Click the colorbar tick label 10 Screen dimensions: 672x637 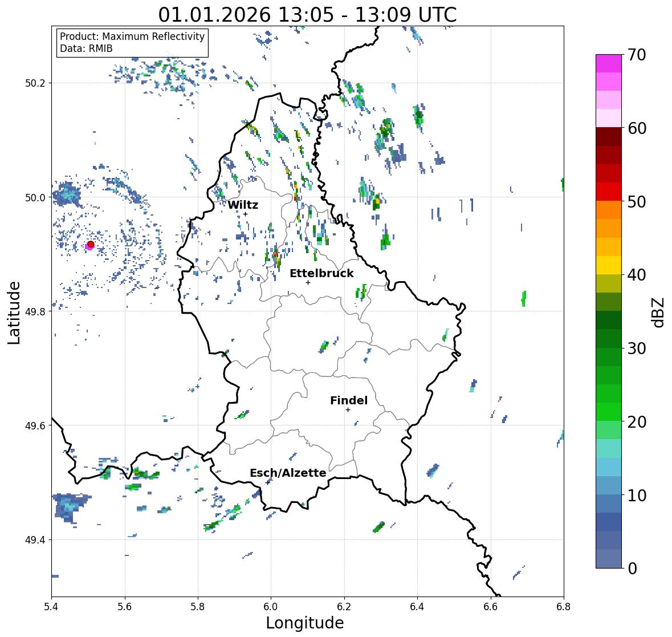[x=637, y=494]
